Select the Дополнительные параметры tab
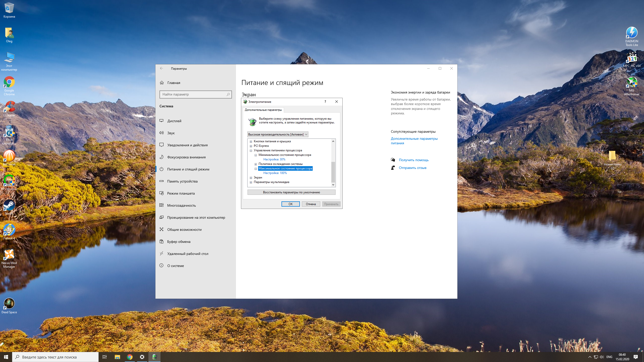The width and height of the screenshot is (644, 362). tap(263, 110)
